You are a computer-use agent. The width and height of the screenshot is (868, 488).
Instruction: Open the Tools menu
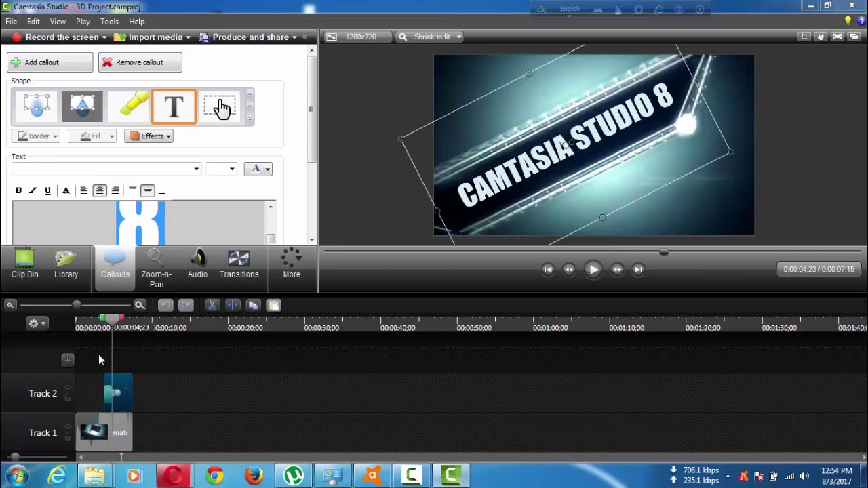[x=109, y=21]
